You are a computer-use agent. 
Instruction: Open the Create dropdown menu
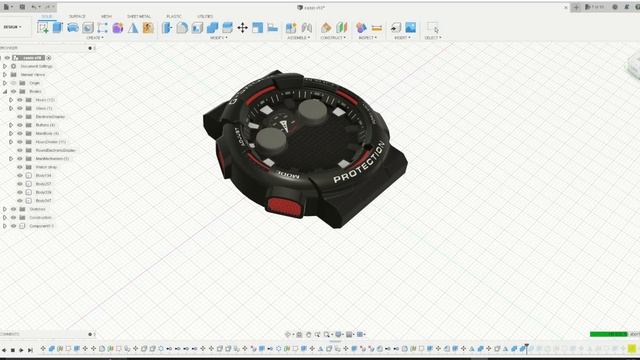95,38
